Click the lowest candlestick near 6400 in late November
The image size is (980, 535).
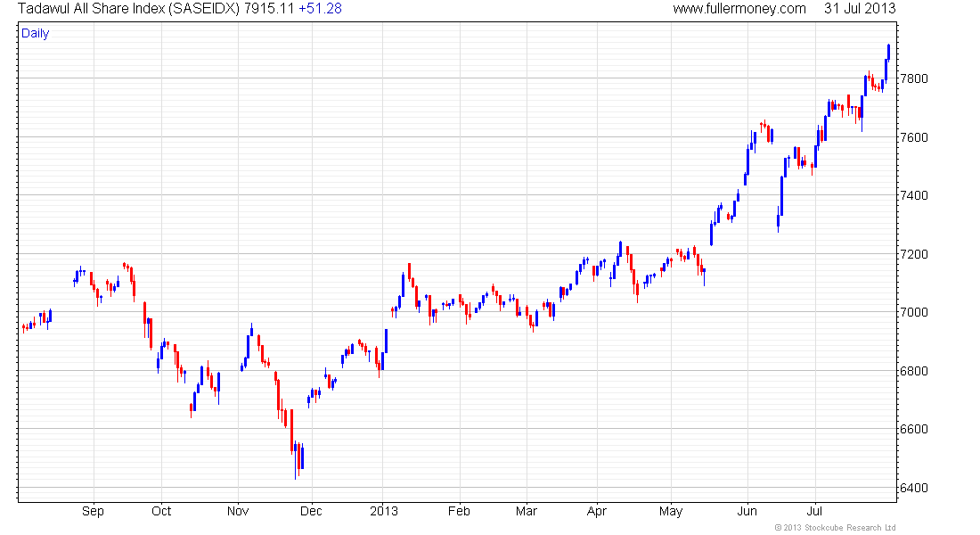[295, 460]
